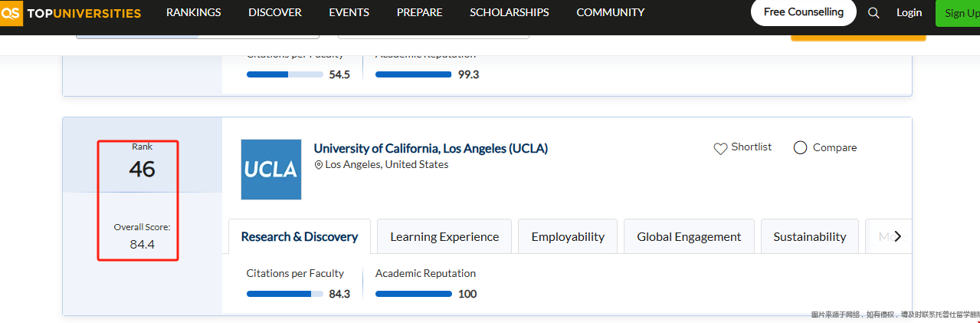Click the UCLA Citations per Faculty score bar
Viewport: 980px width, 323px height.
coord(284,294)
